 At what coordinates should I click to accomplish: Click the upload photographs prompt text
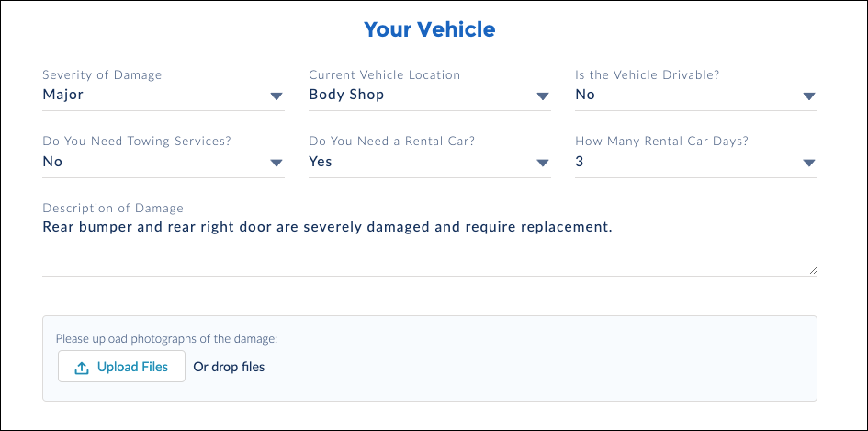(x=166, y=338)
